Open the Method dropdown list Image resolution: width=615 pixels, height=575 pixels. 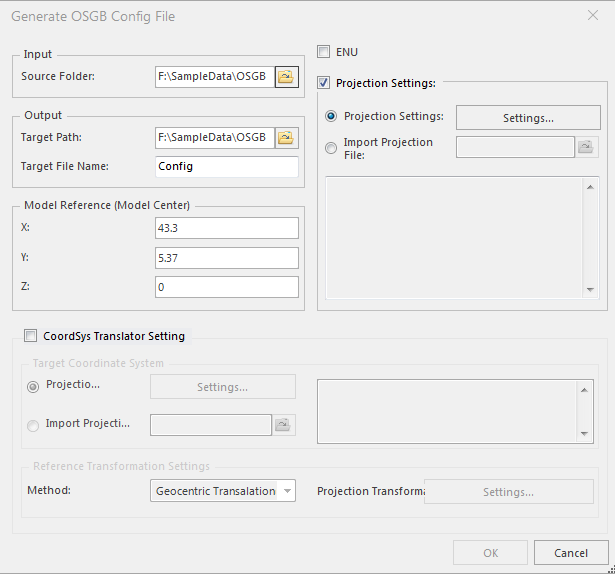(287, 491)
